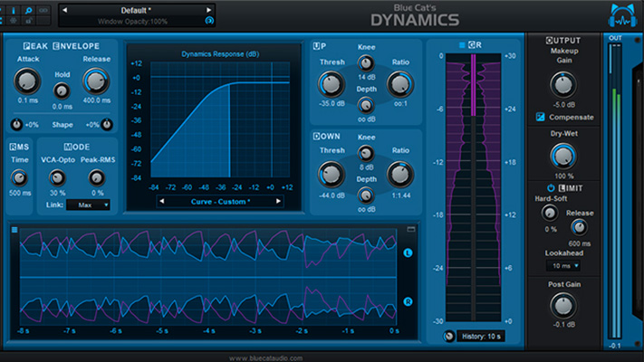Image resolution: width=644 pixels, height=362 pixels.
Task: Select previous curve with left arrow
Action: coord(160,201)
